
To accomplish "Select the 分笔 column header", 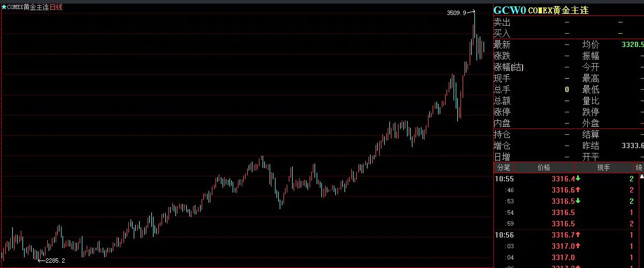I will (502, 167).
